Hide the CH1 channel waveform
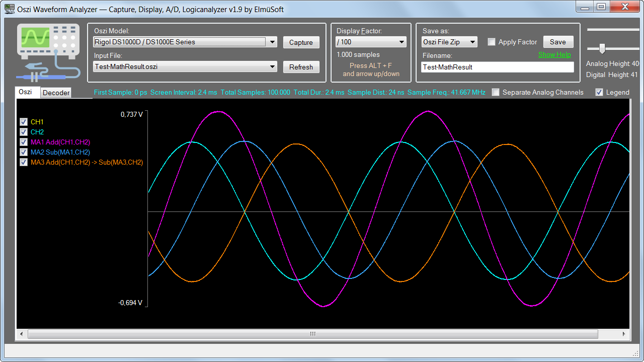This screenshot has width=644, height=362. click(x=24, y=122)
